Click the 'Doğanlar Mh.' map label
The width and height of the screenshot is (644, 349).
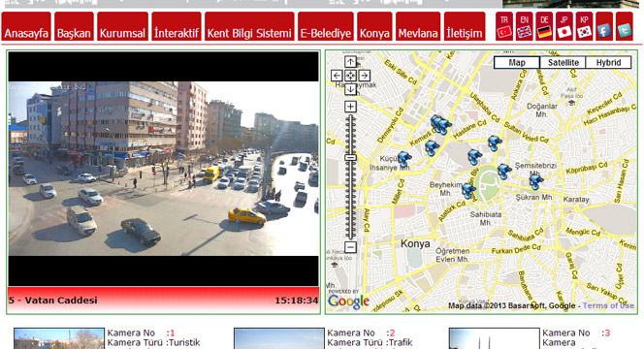(542, 111)
